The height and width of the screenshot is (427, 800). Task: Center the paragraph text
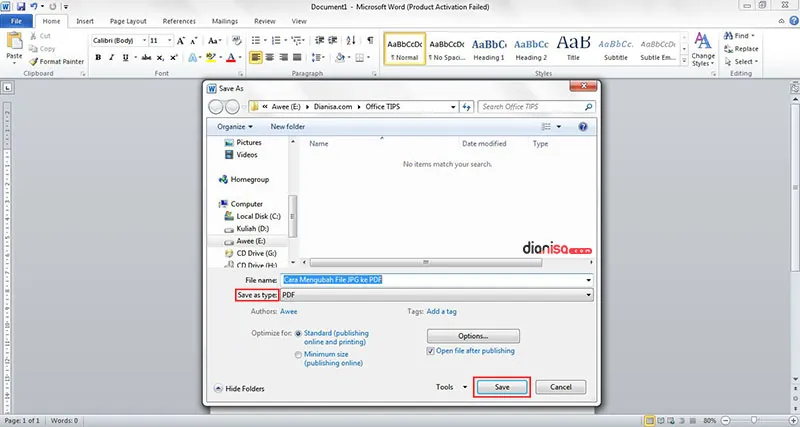pyautogui.click(x=269, y=58)
